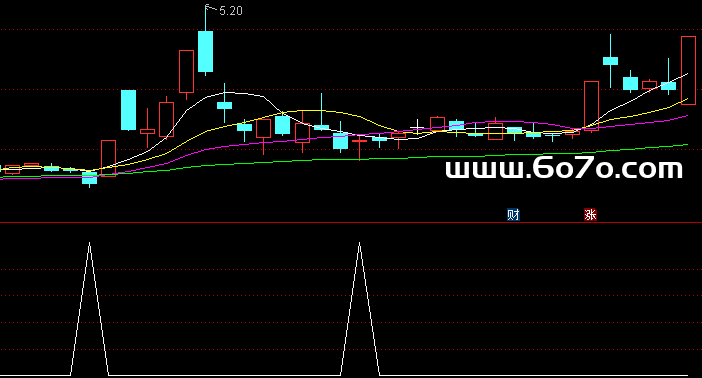Viewport: 702px width, 378px height.
Task: Click the www.6o7o.com watermark text
Action: pos(564,169)
